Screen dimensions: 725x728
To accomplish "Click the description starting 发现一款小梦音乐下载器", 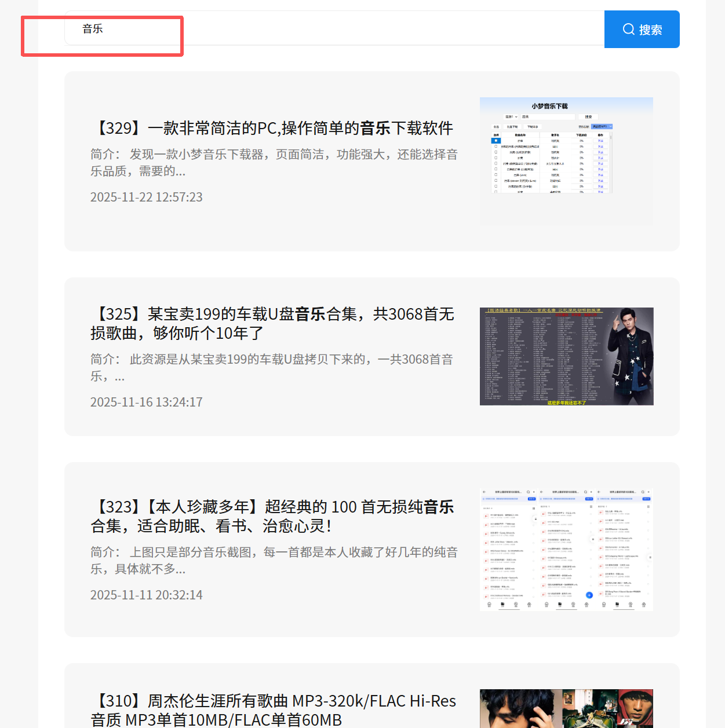I will tap(274, 163).
